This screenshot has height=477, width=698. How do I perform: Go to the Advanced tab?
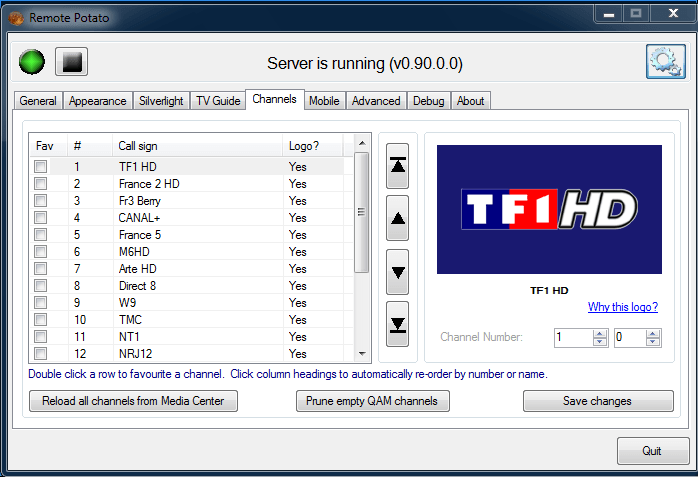click(376, 101)
